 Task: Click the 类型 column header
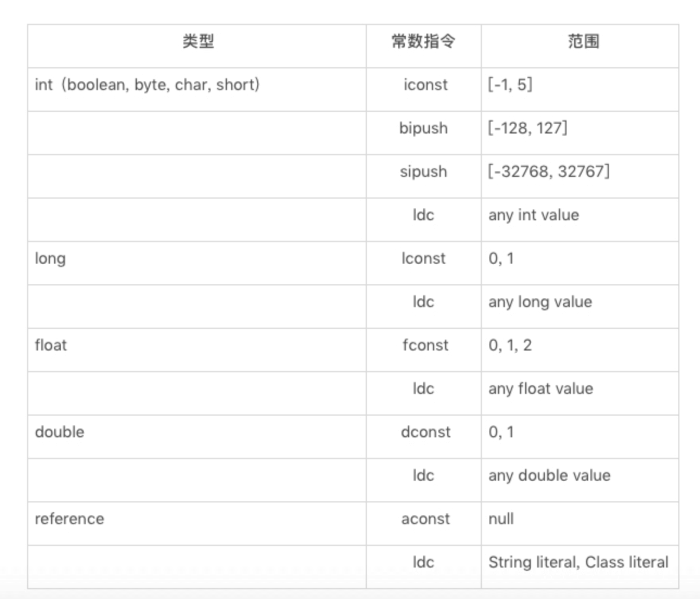tap(197, 46)
